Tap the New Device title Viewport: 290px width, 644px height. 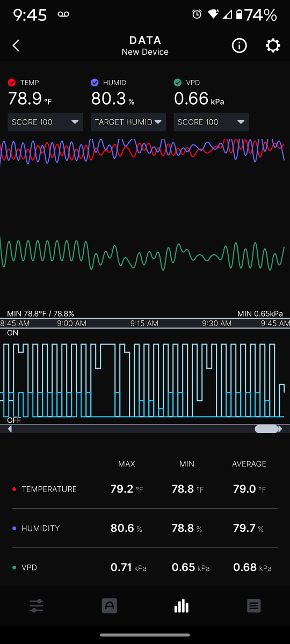tap(145, 52)
